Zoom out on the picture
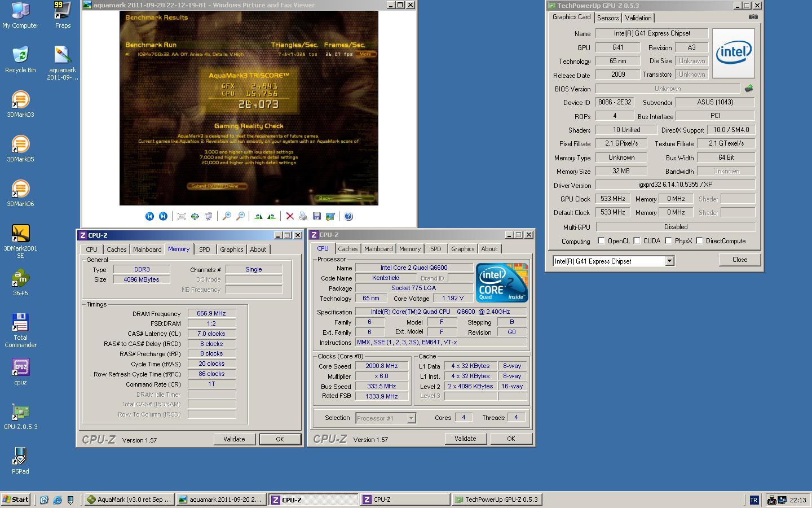 (240, 216)
